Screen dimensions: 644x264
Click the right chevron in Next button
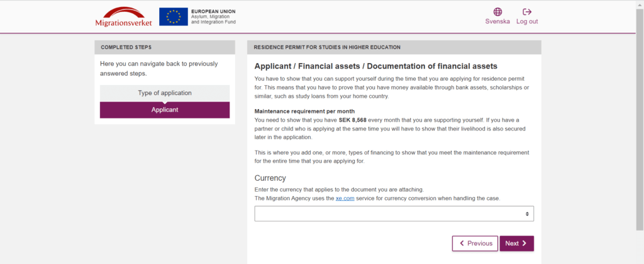[525, 243]
